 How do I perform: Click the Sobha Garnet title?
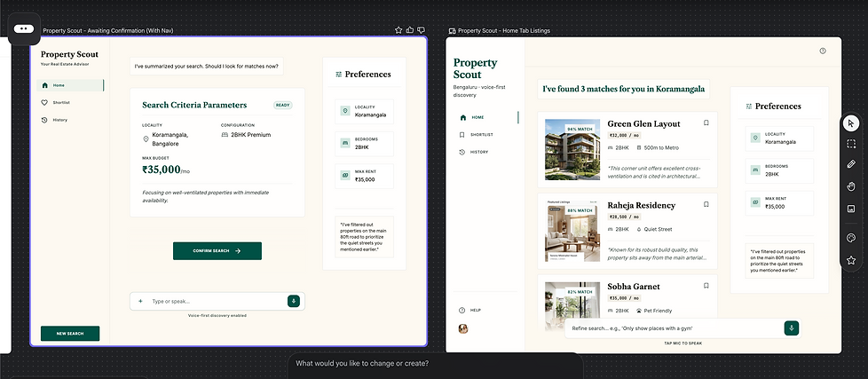point(634,287)
